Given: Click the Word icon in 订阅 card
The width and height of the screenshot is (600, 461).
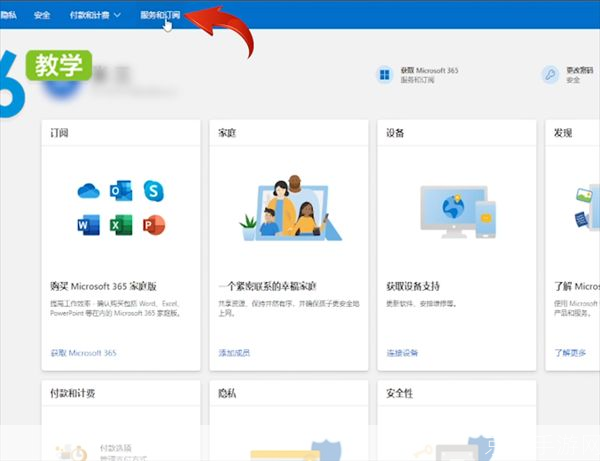Looking at the screenshot, I should pos(88,225).
